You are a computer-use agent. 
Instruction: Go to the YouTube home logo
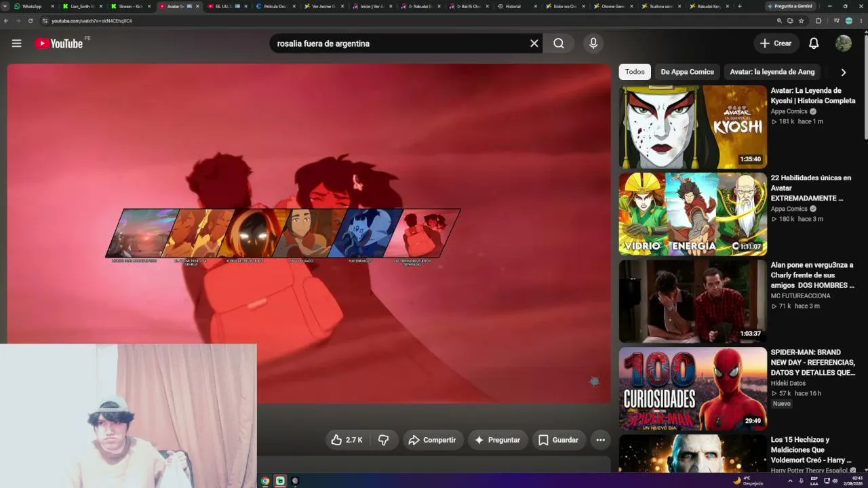tap(59, 43)
